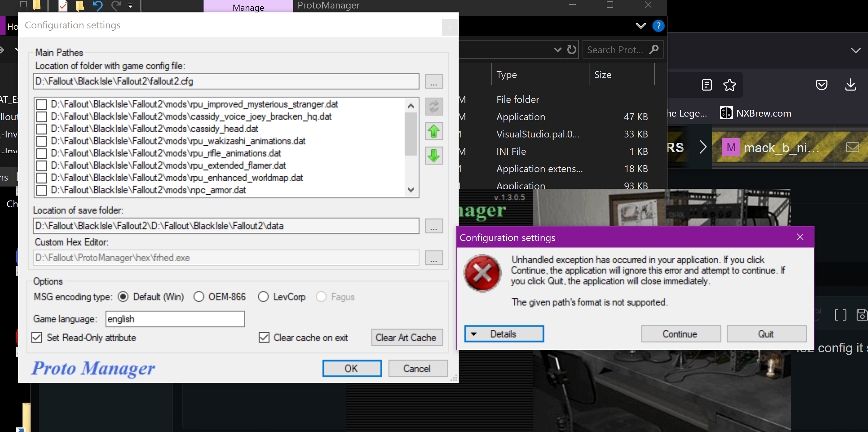Click new folder icon in Explorer titlebar
The height and width of the screenshot is (432, 868).
80,6
